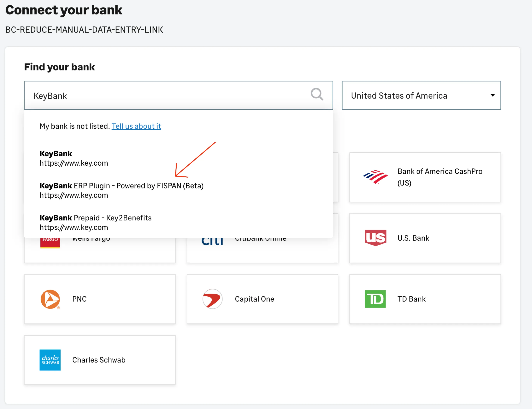This screenshot has height=409, width=532.
Task: Select KeyBank ERP Plugin FISPAN (Beta) result
Action: click(179, 190)
